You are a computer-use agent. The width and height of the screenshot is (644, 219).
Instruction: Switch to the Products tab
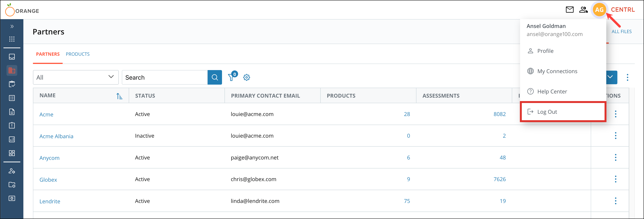pos(78,54)
